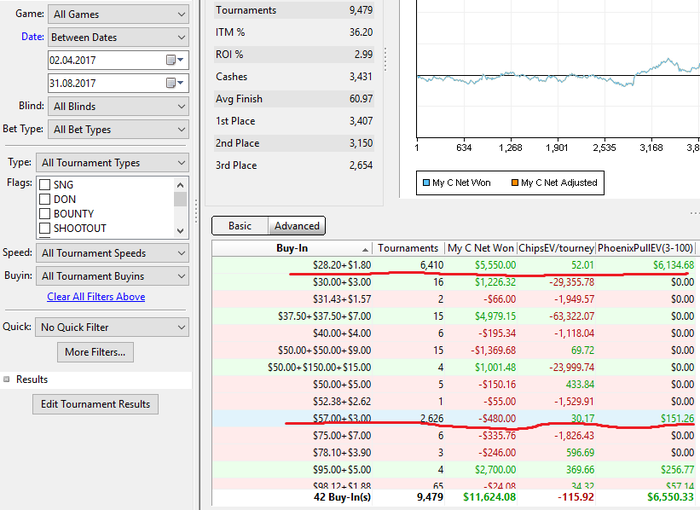700x510 pixels.
Task: Open the calendar picker for start date 02.04.2017
Action: click(175, 60)
